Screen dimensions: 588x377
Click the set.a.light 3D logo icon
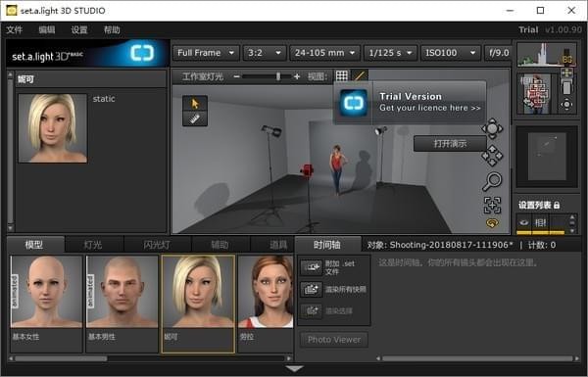[142, 53]
